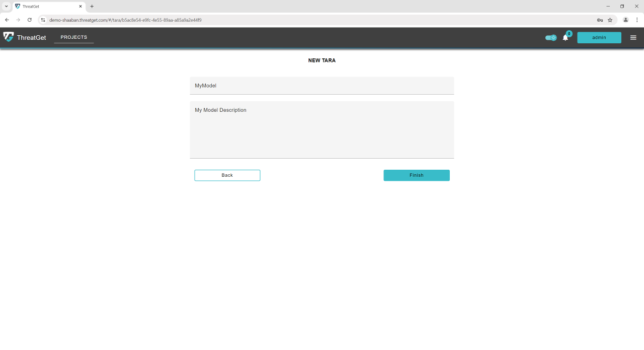Open the hamburger menu in app header
Viewport: 644px width, 350px height.
tap(633, 38)
